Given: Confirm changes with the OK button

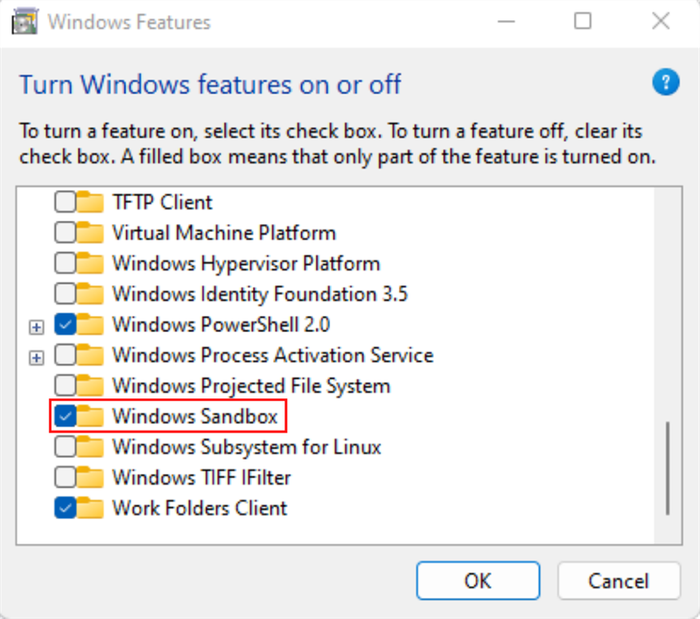Looking at the screenshot, I should (x=478, y=581).
